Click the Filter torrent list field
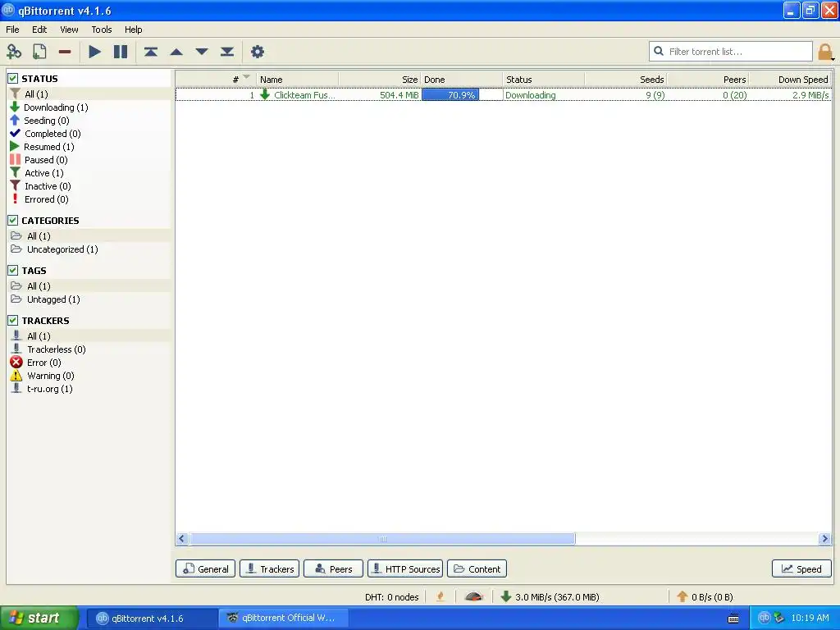Screen dimensions: 840x630 click(731, 52)
